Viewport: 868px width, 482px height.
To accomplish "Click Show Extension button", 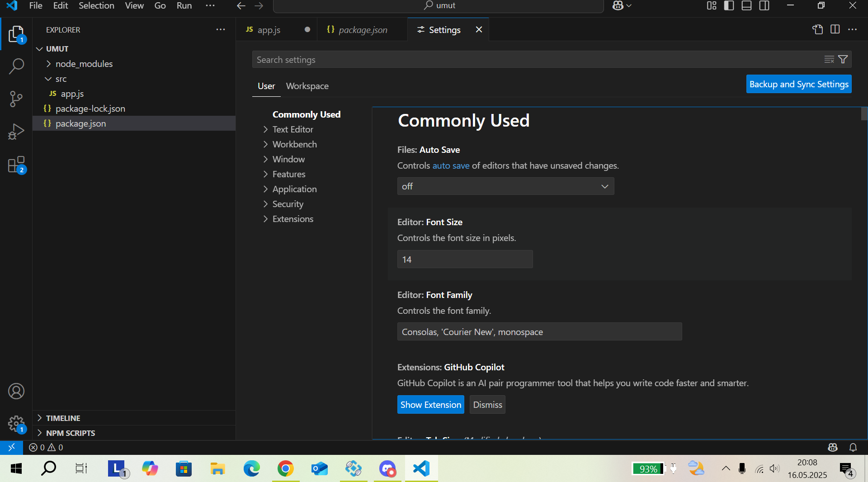I will [x=431, y=405].
